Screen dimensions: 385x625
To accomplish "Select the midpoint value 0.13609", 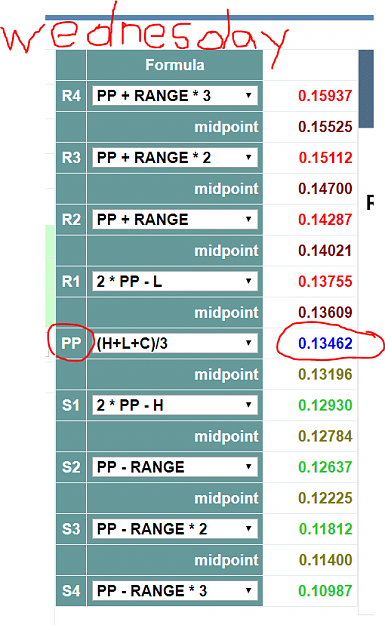I will (325, 312).
